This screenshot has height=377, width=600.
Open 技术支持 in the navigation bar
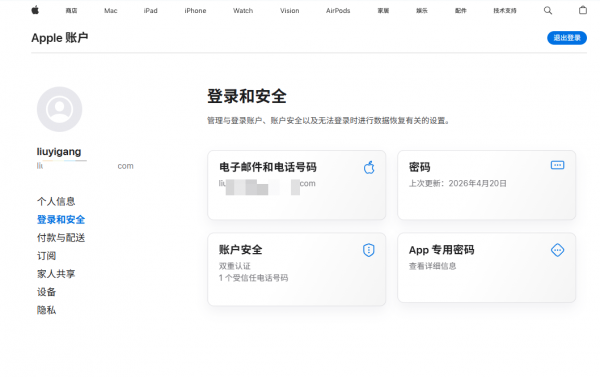coord(505,11)
